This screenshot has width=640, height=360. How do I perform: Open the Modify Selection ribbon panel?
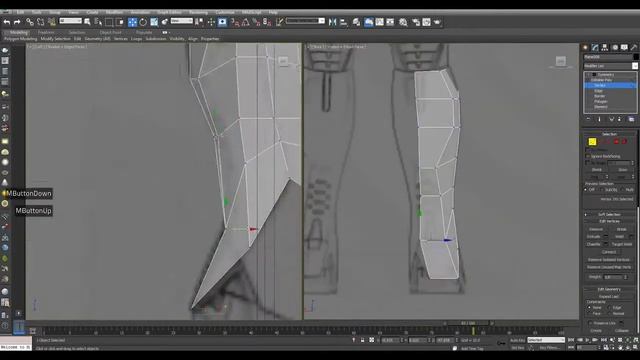point(56,39)
